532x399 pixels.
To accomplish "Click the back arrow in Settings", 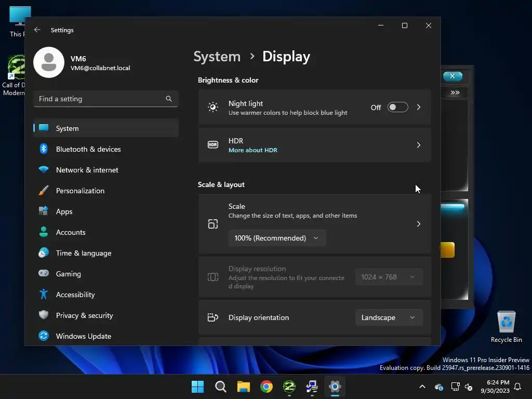I will (x=37, y=30).
